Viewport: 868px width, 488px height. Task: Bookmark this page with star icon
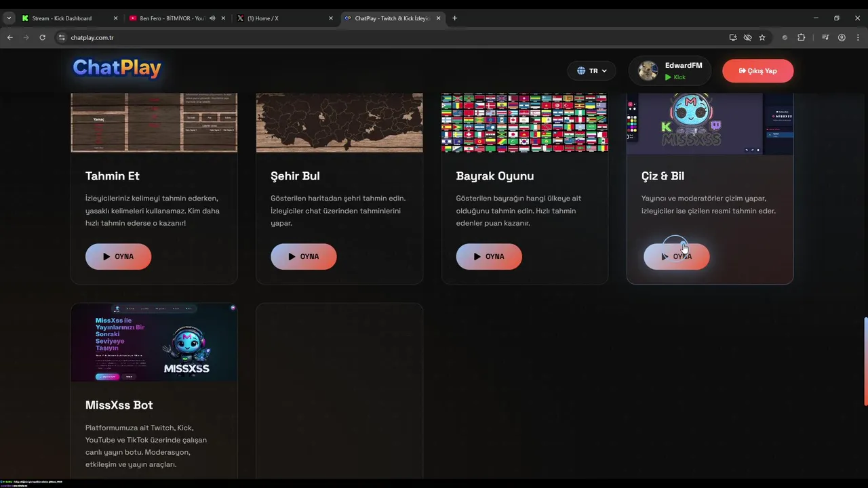click(x=762, y=37)
